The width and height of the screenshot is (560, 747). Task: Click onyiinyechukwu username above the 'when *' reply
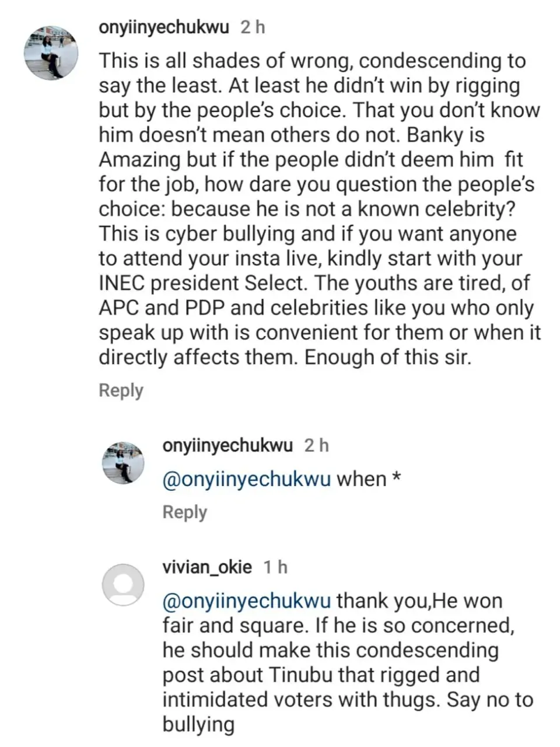[x=228, y=446]
